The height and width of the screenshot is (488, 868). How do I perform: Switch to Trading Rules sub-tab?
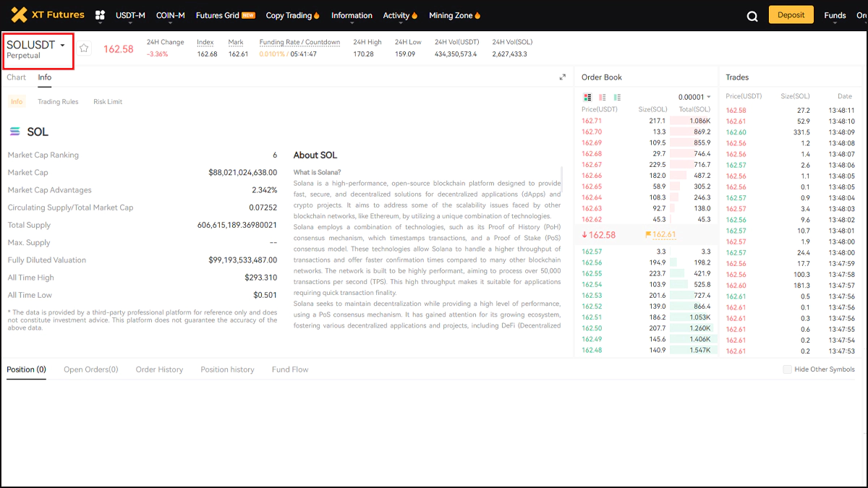point(58,102)
